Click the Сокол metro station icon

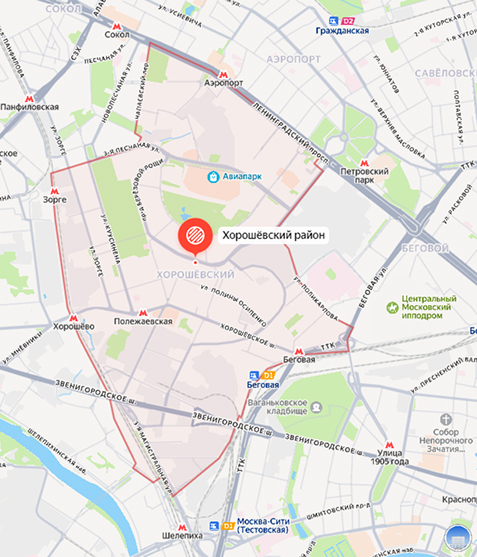(x=116, y=26)
